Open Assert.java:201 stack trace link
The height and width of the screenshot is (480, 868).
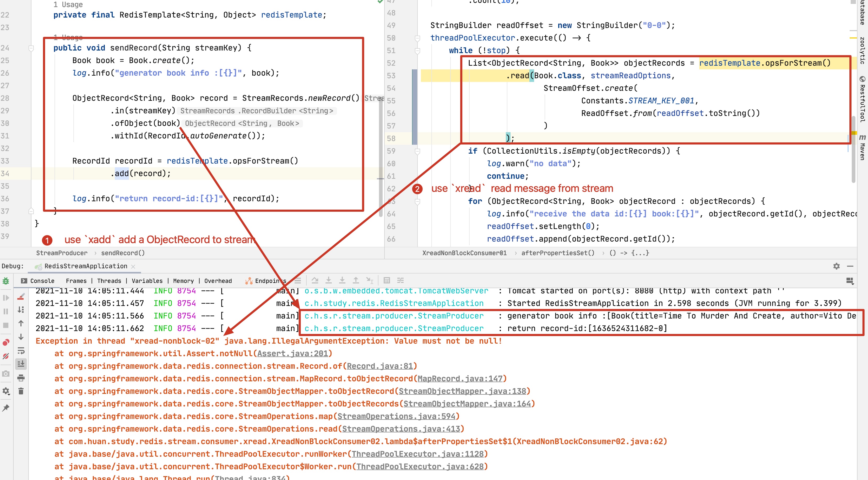[292, 353]
